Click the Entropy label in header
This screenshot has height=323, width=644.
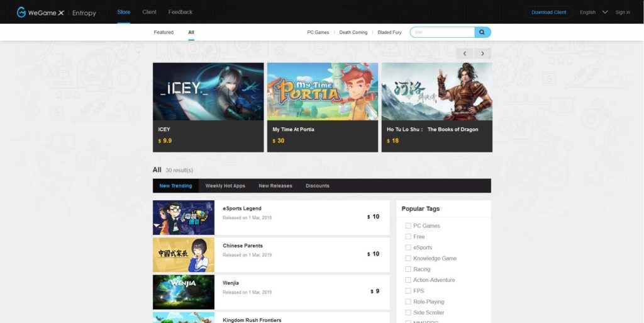click(x=84, y=13)
